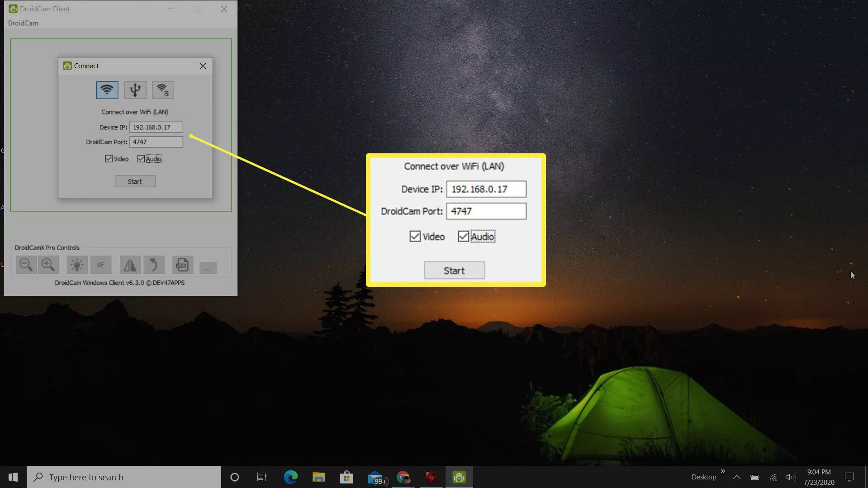Click the Desktop toolbar label
The width and height of the screenshot is (868, 488).
click(x=704, y=477)
